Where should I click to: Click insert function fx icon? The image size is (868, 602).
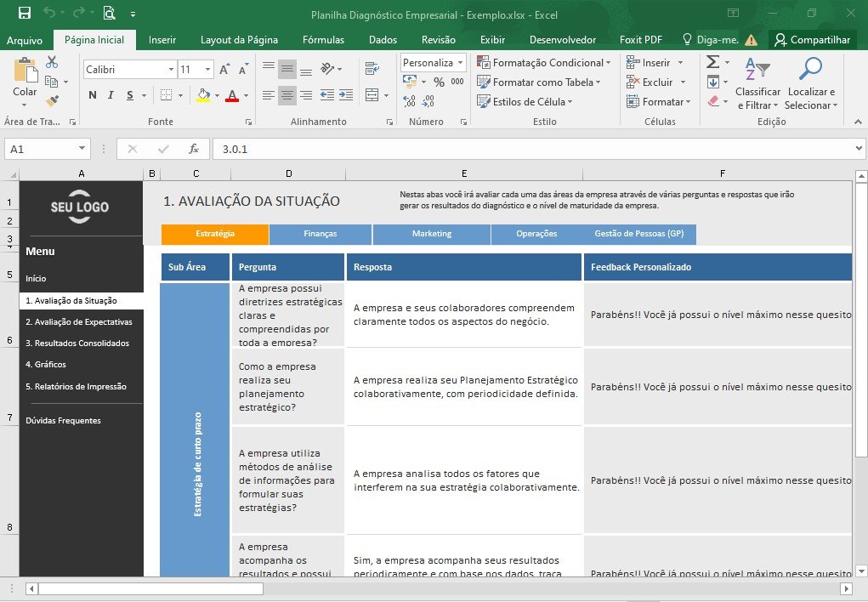194,149
